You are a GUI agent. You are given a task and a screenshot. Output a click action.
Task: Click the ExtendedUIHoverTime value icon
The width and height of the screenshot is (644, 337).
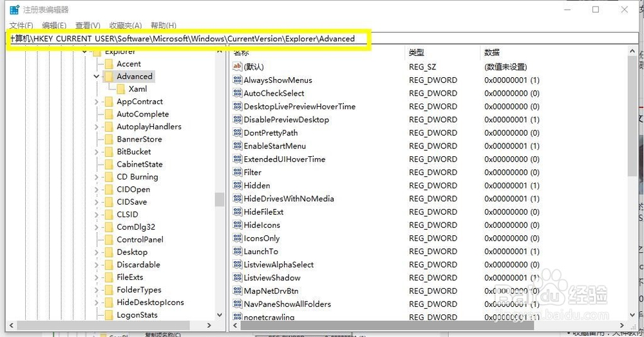pyautogui.click(x=238, y=159)
